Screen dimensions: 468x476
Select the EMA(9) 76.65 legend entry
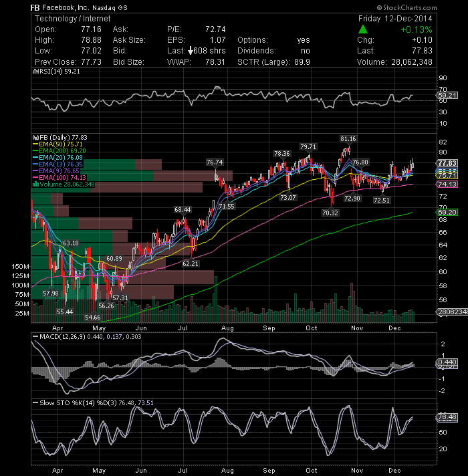56,171
